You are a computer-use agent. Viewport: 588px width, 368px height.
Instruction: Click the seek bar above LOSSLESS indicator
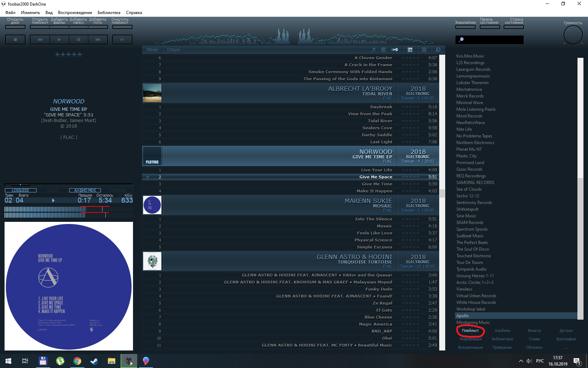tap(69, 184)
